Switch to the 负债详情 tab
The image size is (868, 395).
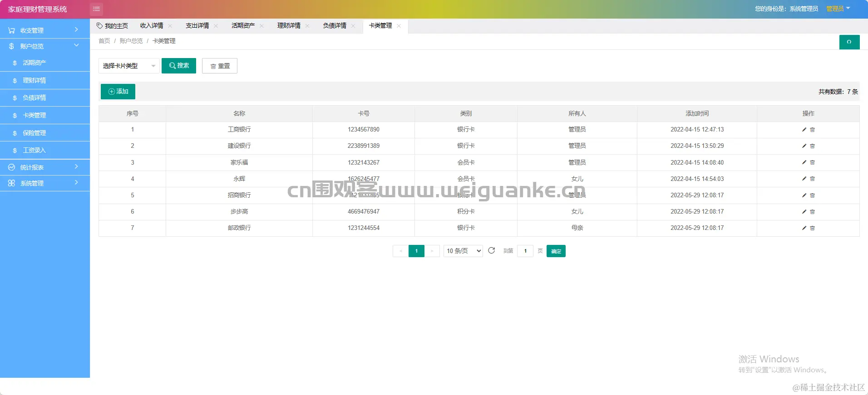click(x=335, y=26)
